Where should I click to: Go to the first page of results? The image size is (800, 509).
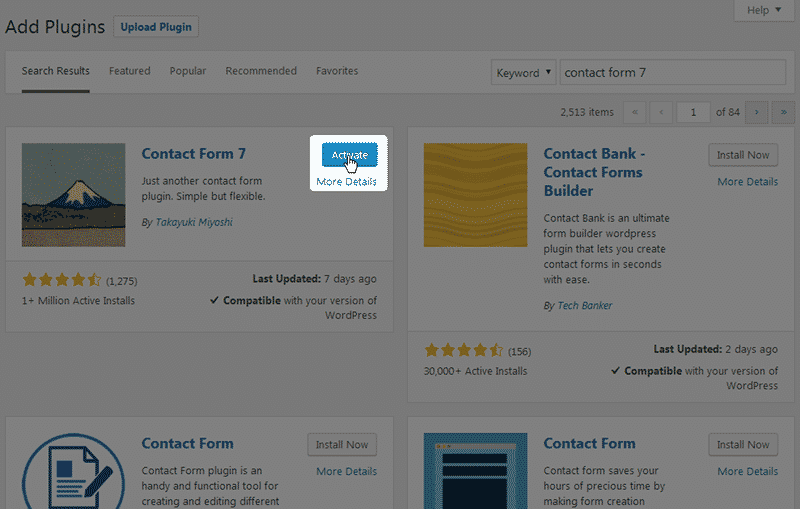pos(635,112)
